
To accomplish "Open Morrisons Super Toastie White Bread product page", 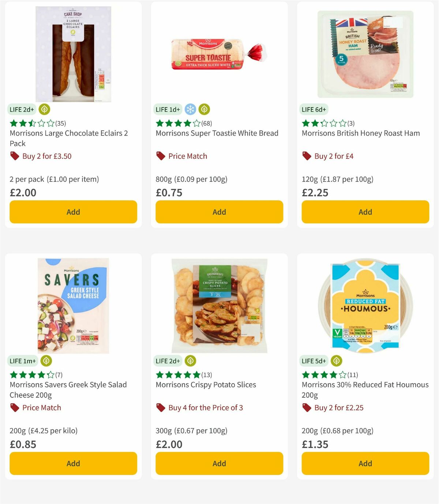I will 217,133.
